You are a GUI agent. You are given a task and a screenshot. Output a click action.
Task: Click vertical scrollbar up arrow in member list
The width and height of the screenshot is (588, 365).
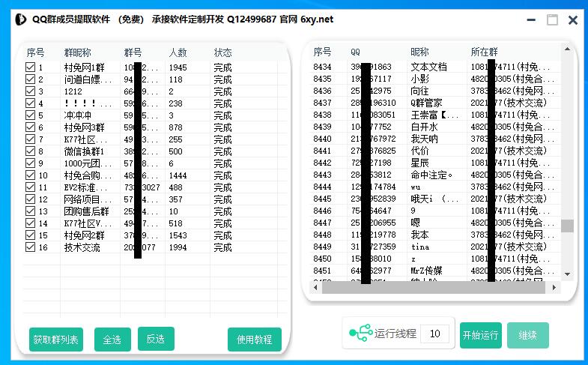pyautogui.click(x=567, y=49)
